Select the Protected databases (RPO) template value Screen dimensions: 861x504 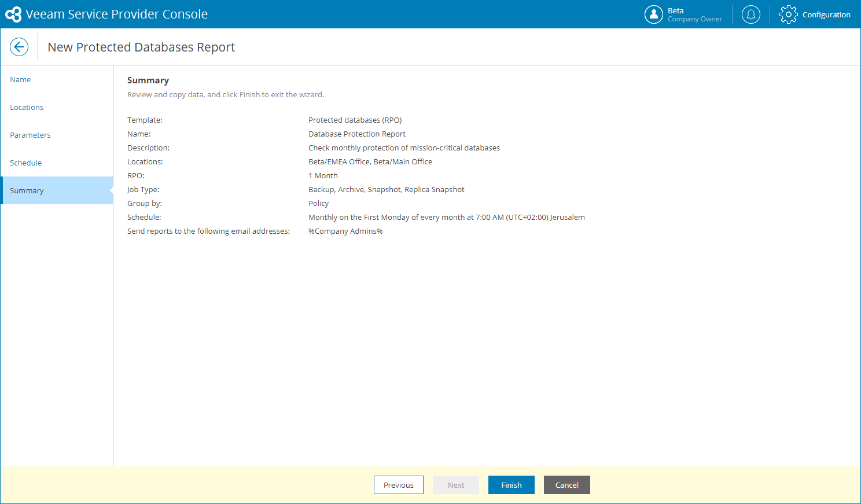tap(355, 120)
